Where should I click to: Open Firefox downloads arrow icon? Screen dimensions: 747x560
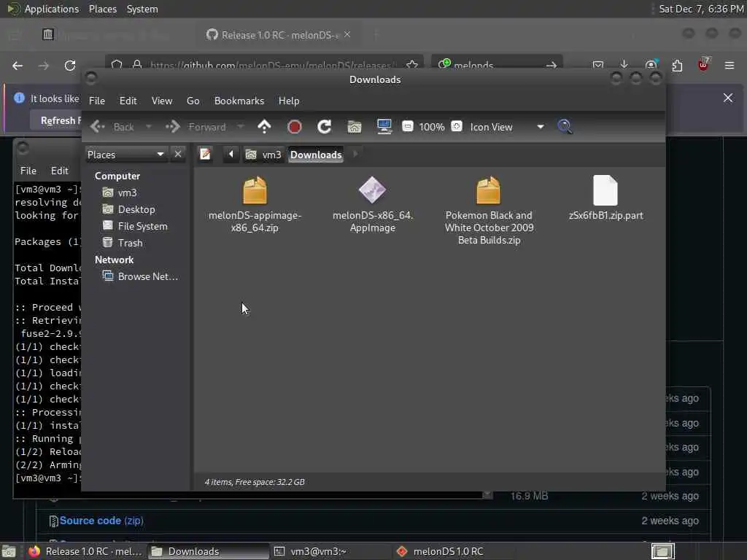(624, 65)
